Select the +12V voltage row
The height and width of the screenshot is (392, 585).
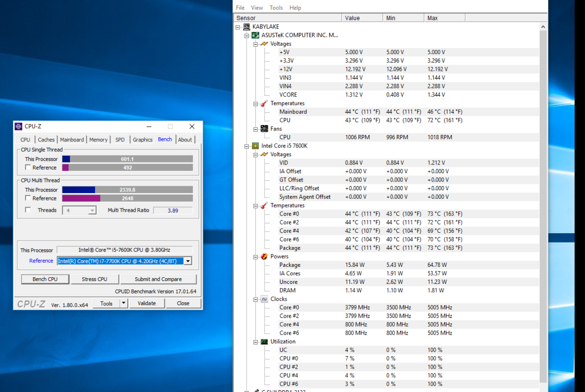pos(387,69)
